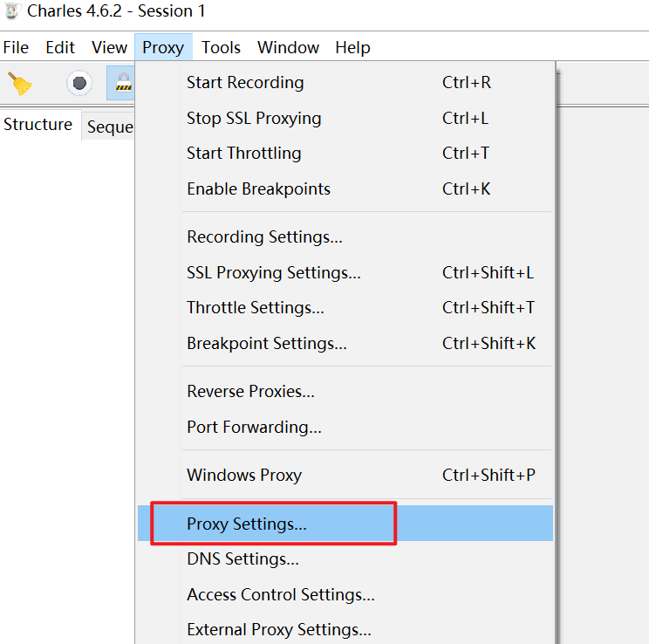Click the round record button icon
The width and height of the screenshot is (649, 644).
pos(79,83)
